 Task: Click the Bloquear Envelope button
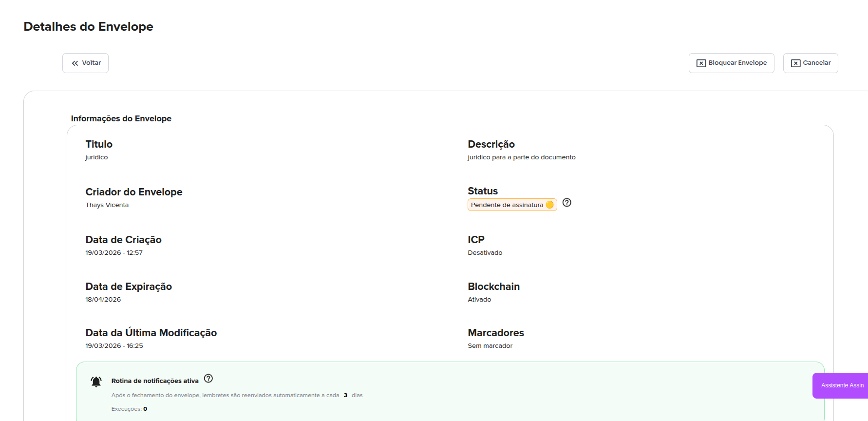click(731, 63)
